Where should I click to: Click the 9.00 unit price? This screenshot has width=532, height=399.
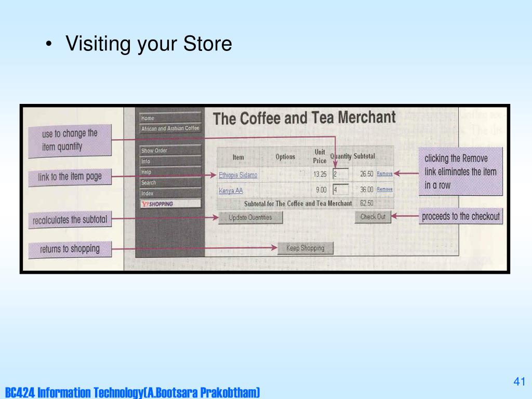click(x=321, y=190)
